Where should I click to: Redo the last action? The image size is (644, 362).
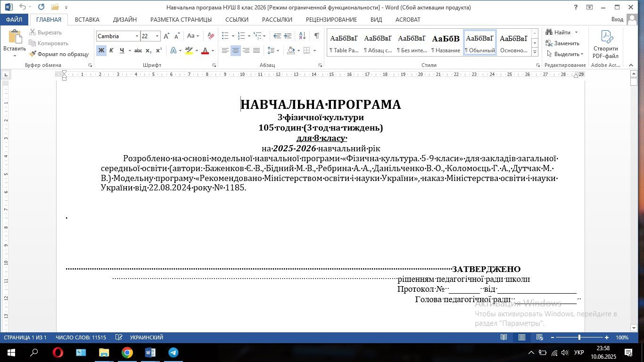click(x=41, y=7)
